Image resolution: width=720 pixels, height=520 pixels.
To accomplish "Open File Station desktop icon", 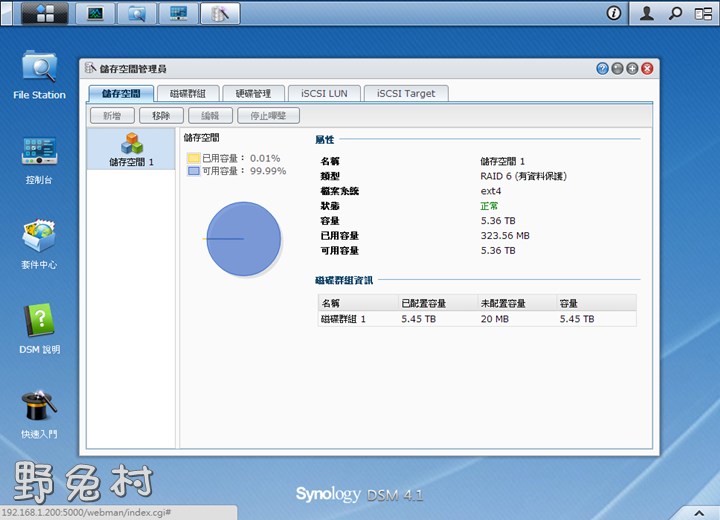I will 39,76.
